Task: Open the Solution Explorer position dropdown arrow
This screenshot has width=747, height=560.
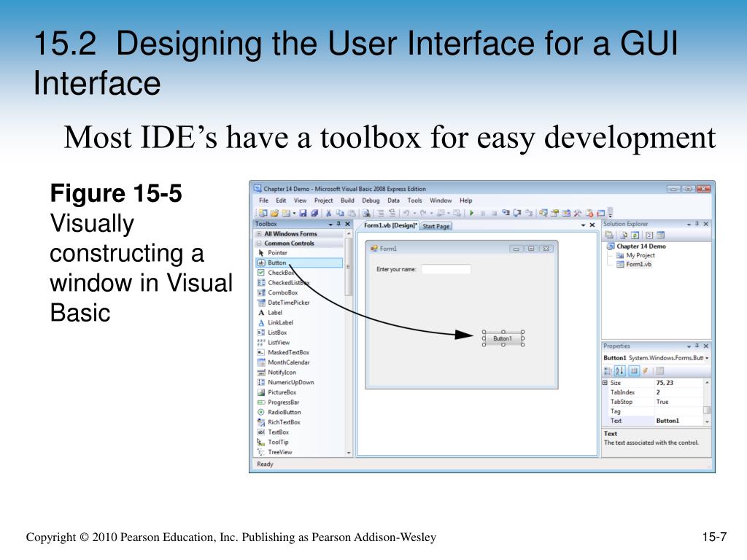Action: 689,225
